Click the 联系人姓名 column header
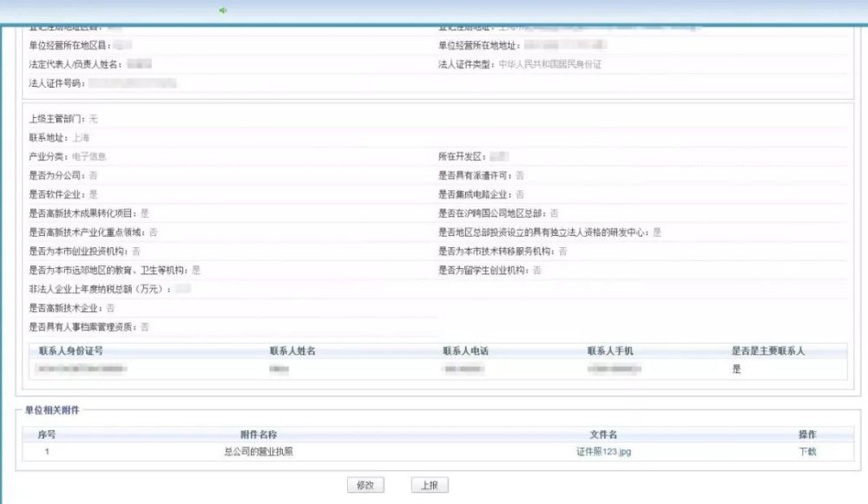The width and height of the screenshot is (868, 504). (x=293, y=350)
